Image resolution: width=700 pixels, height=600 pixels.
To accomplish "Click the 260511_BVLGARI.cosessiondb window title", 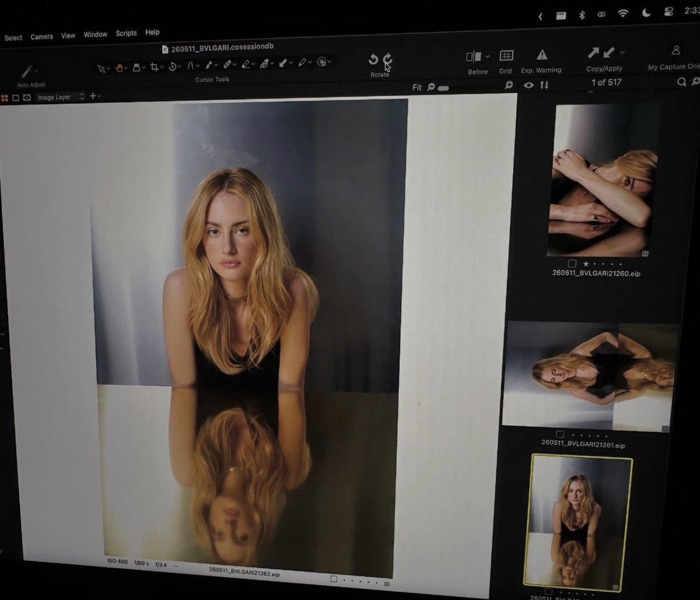I will [222, 48].
